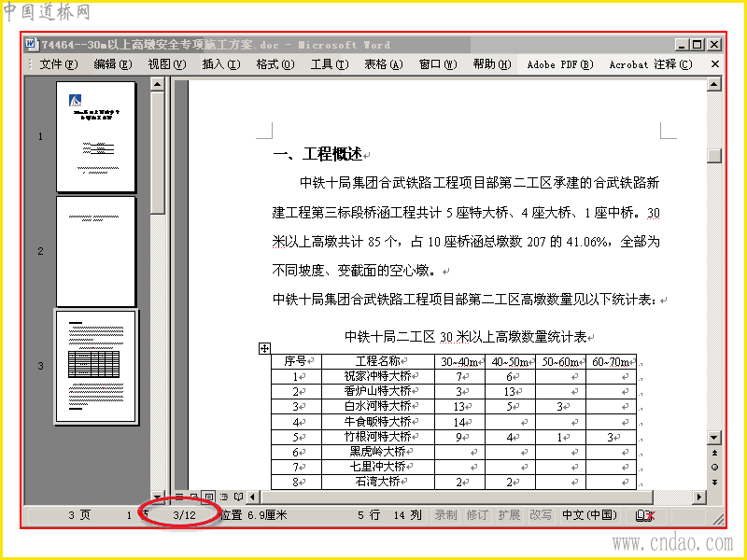Toggle 录制 macro recording indicator
This screenshot has width=747, height=560.
click(445, 515)
